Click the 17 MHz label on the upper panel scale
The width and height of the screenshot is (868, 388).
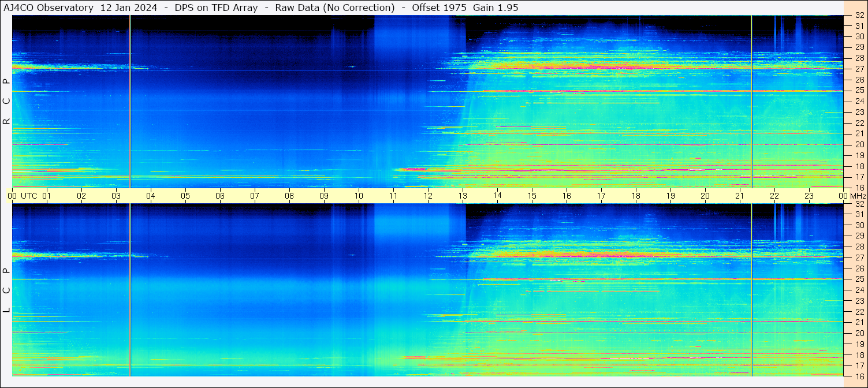coord(859,177)
